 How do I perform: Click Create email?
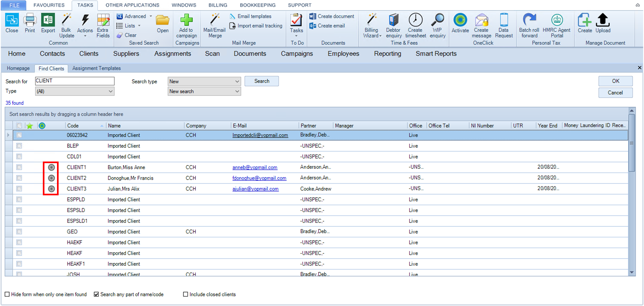tap(327, 26)
